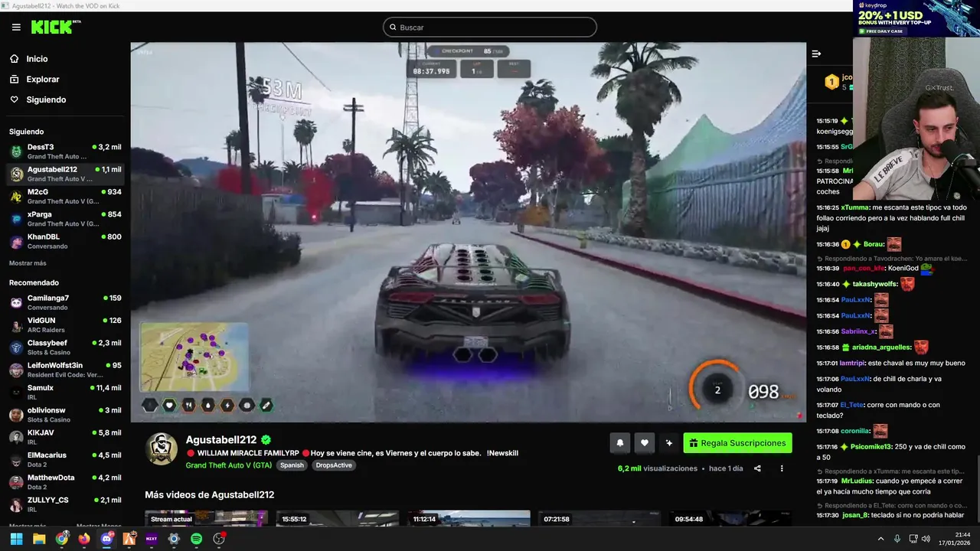Viewport: 980px width, 551px height.
Task: Click KIKJAV avatar icon
Action: pyautogui.click(x=16, y=437)
